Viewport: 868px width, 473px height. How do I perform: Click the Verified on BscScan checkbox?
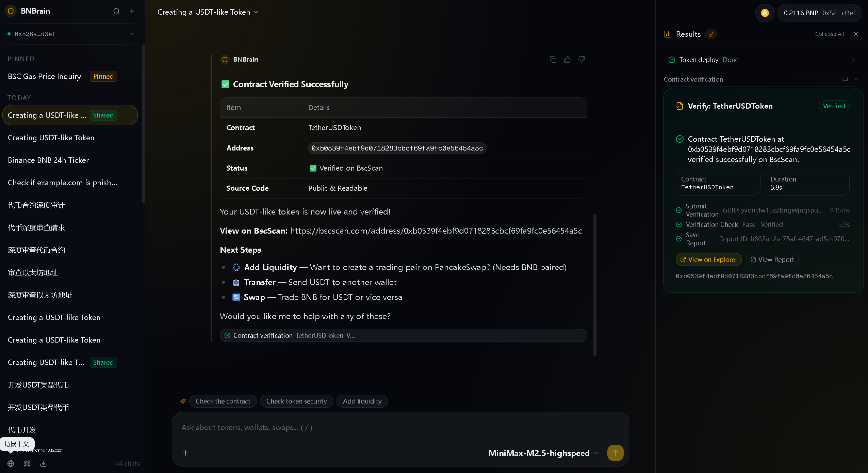[313, 168]
